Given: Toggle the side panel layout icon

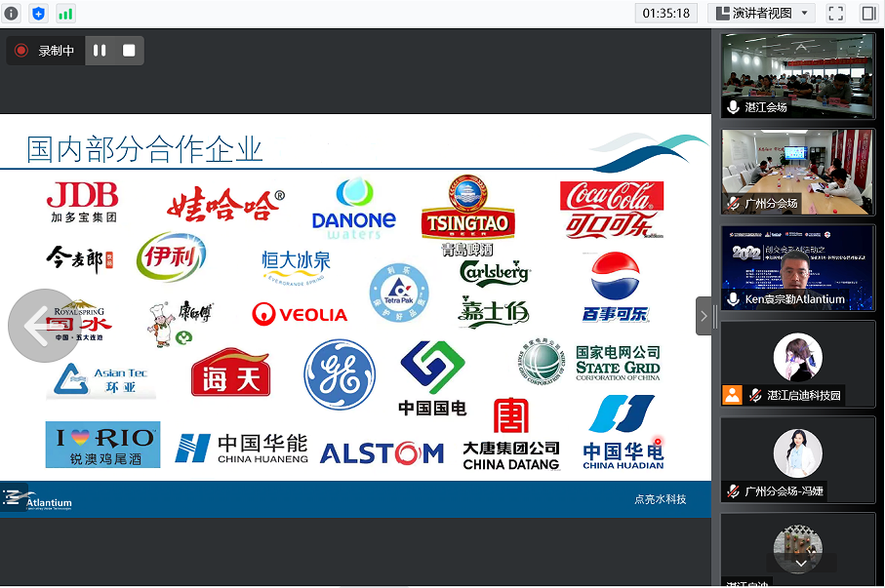Looking at the screenshot, I should coord(868,13).
